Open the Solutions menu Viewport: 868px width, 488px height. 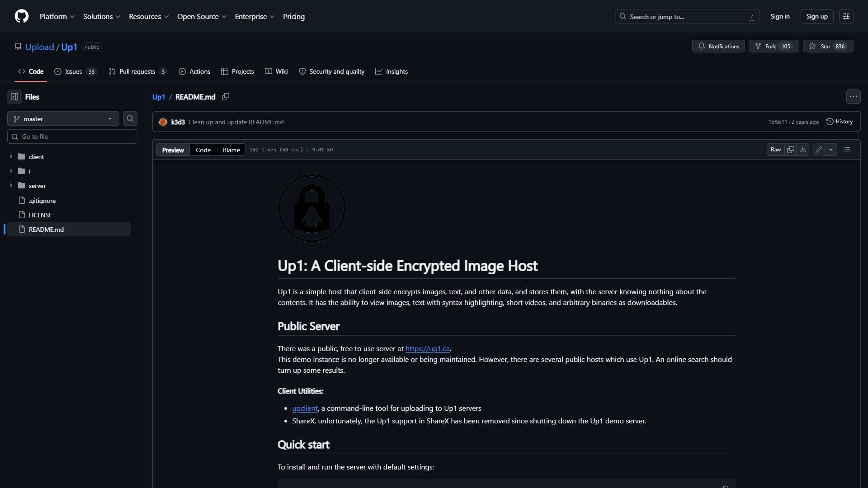coord(102,16)
